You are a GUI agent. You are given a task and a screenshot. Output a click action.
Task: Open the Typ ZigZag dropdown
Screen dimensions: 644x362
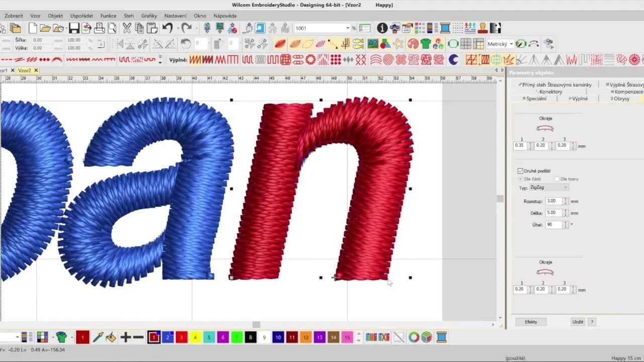point(548,188)
